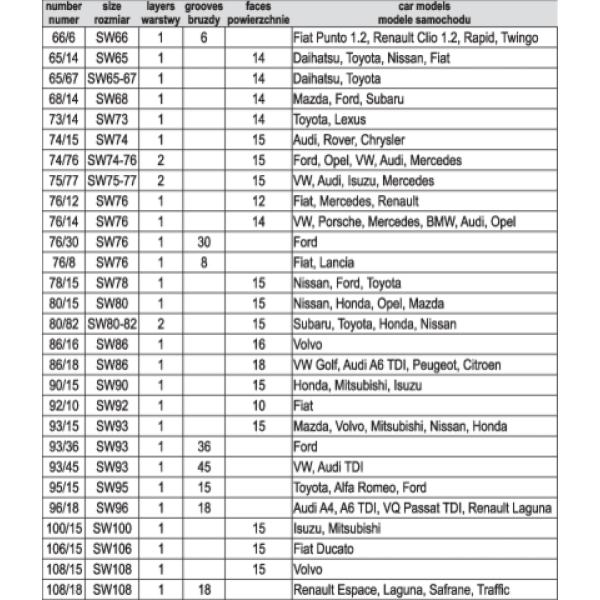The image size is (600, 600).
Task: Select 'VW, Audi TDI' car models cell
Action: 425,467
